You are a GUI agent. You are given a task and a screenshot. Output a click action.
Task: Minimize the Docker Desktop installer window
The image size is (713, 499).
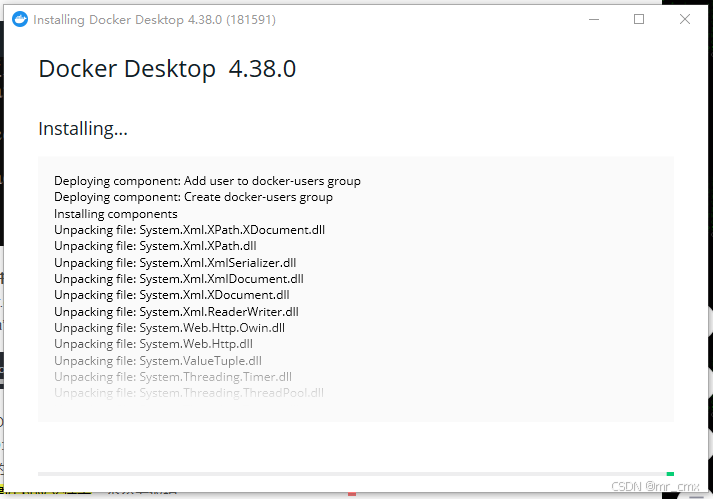pyautogui.click(x=594, y=20)
